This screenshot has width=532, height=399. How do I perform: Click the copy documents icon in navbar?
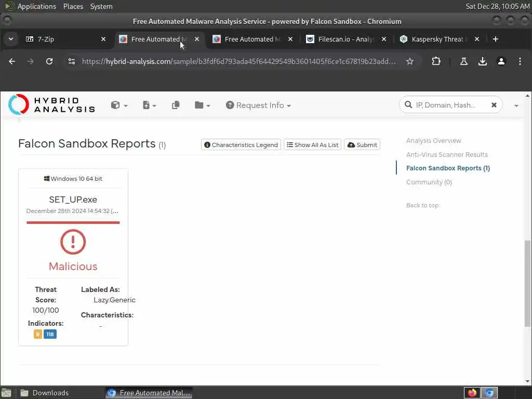[x=176, y=105]
